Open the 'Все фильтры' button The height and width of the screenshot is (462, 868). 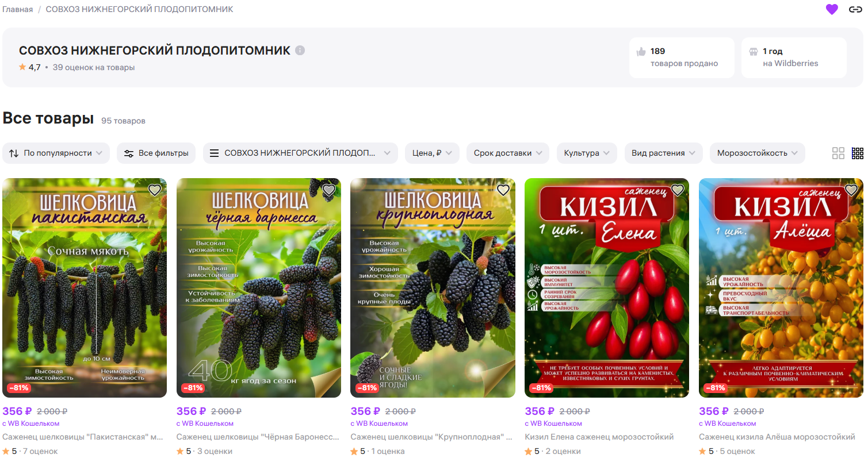pyautogui.click(x=156, y=153)
